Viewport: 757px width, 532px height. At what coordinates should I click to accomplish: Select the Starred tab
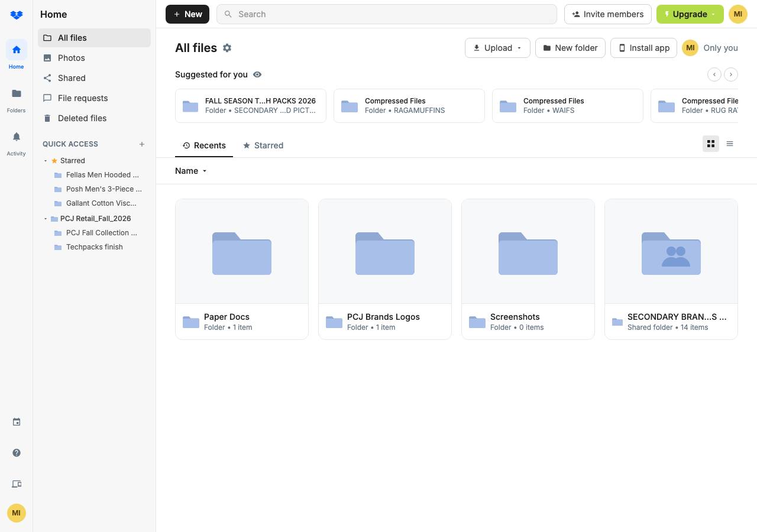263,145
